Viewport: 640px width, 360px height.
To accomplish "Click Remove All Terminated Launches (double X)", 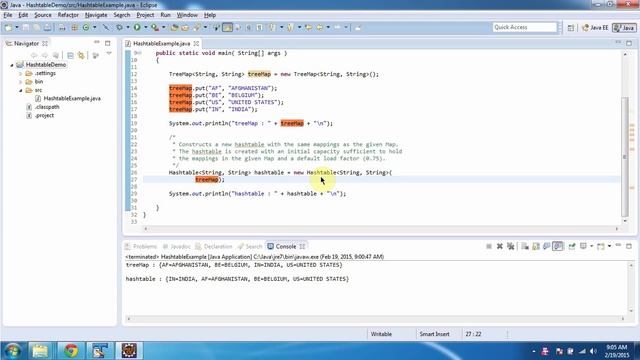I will (x=510, y=246).
